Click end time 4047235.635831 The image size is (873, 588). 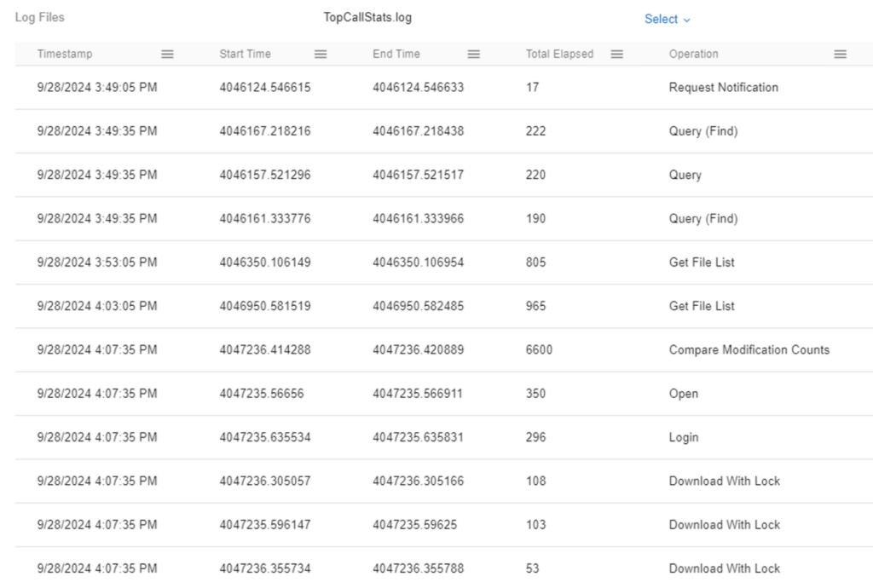[418, 438]
